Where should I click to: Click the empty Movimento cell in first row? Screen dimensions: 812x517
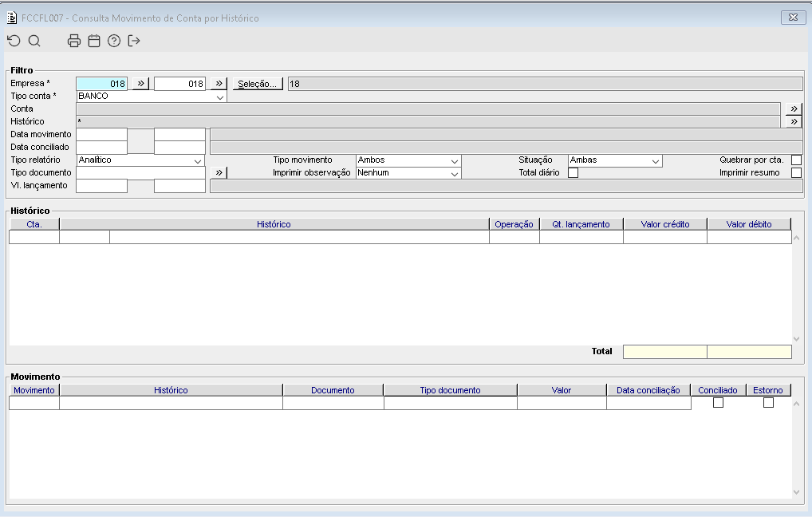point(34,403)
